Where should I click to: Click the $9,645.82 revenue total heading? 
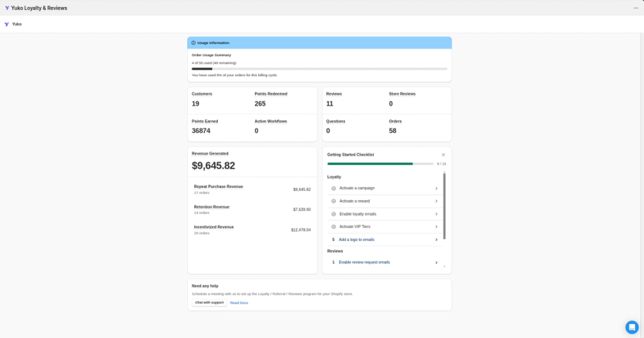(x=213, y=166)
